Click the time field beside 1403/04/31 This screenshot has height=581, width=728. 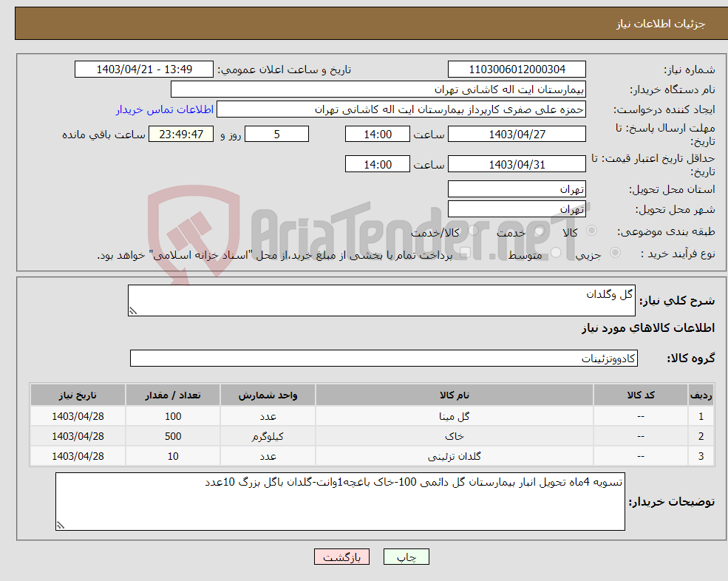click(378, 164)
